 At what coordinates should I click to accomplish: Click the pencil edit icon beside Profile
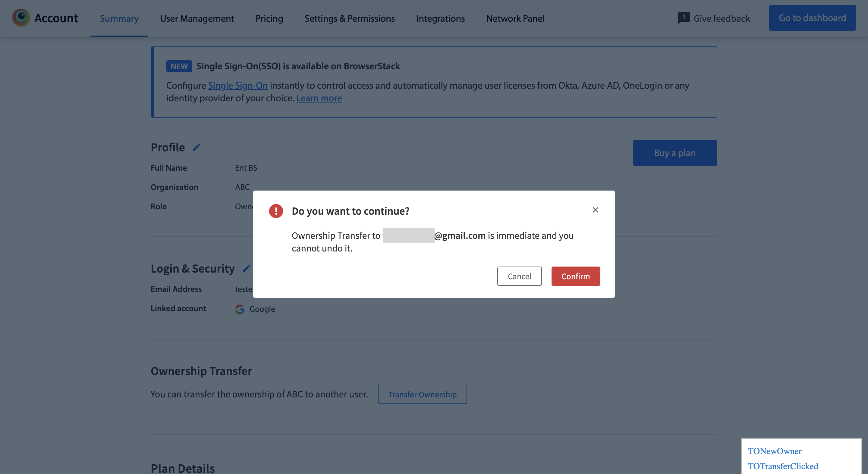pos(197,147)
